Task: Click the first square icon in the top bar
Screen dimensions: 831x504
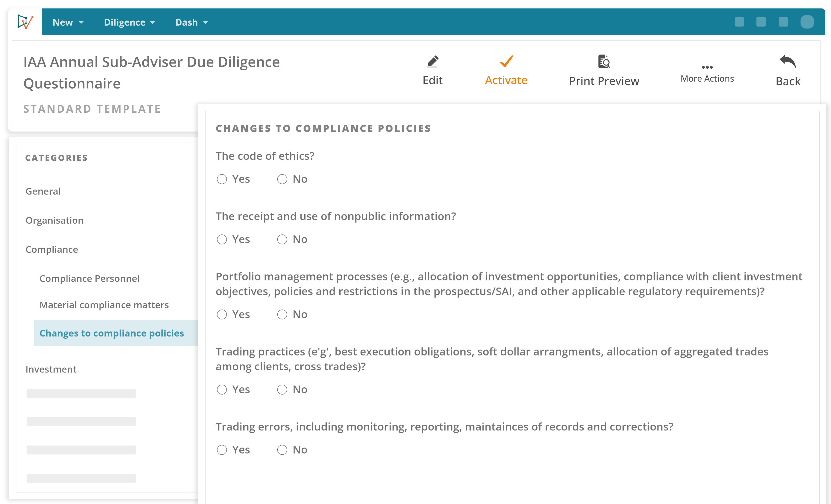Action: click(x=739, y=22)
